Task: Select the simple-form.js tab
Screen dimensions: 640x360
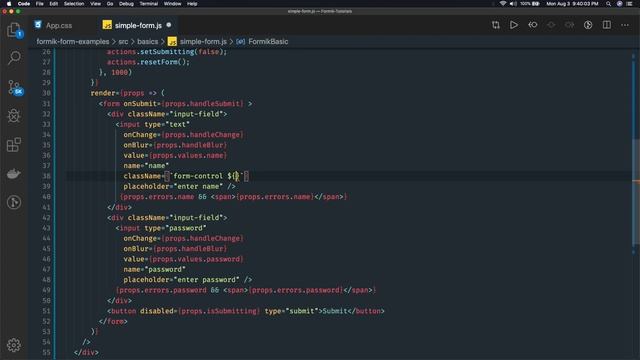Action: [138, 25]
